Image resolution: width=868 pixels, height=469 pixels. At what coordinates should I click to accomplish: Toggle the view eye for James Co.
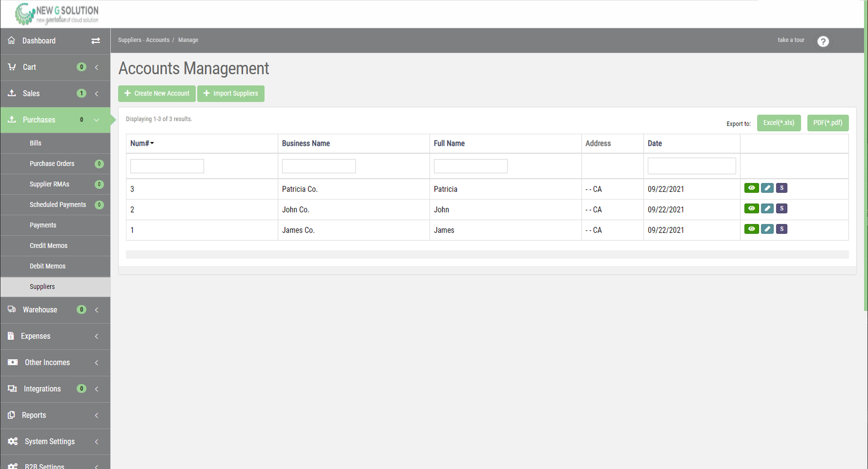point(751,229)
